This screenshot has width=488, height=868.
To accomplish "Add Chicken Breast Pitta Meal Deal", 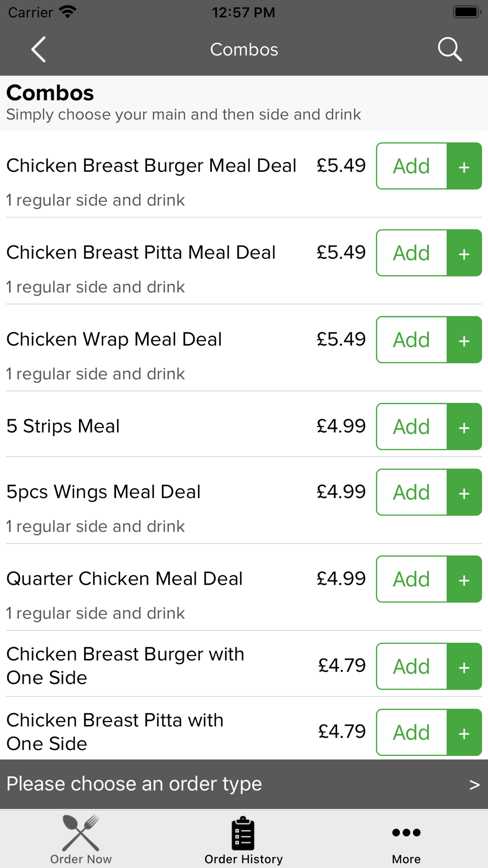I will point(411,253).
